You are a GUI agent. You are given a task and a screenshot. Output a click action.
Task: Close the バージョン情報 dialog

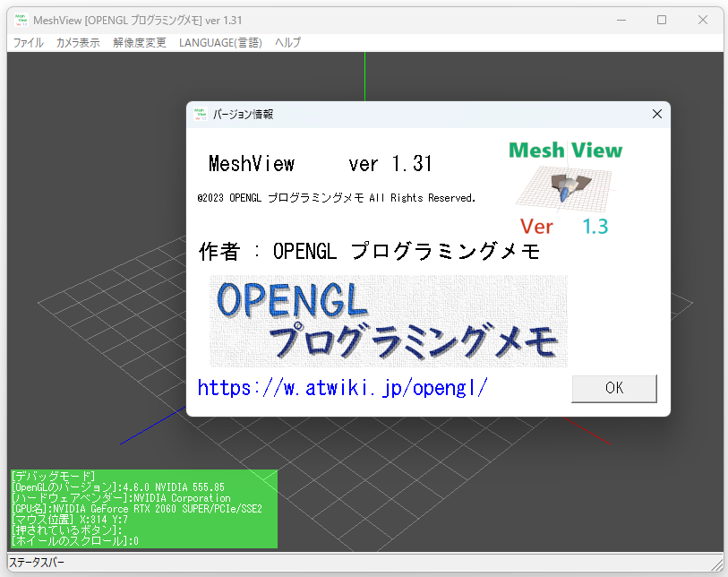656,115
